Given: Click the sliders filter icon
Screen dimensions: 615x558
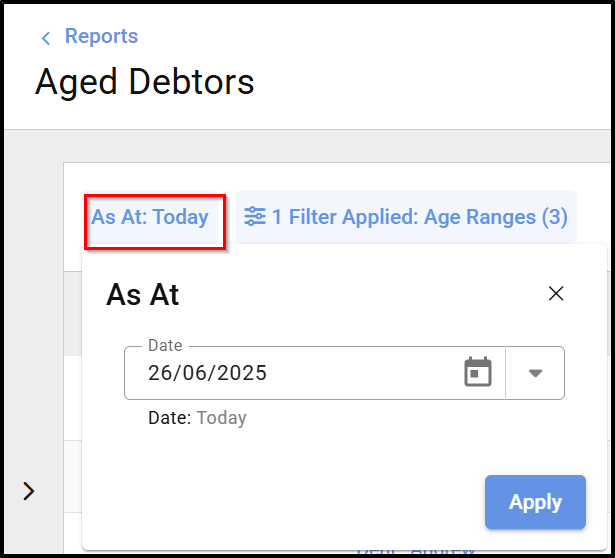Looking at the screenshot, I should (x=255, y=216).
